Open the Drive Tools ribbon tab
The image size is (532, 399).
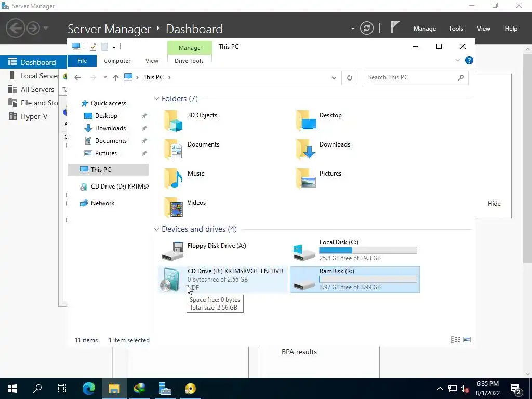(189, 61)
